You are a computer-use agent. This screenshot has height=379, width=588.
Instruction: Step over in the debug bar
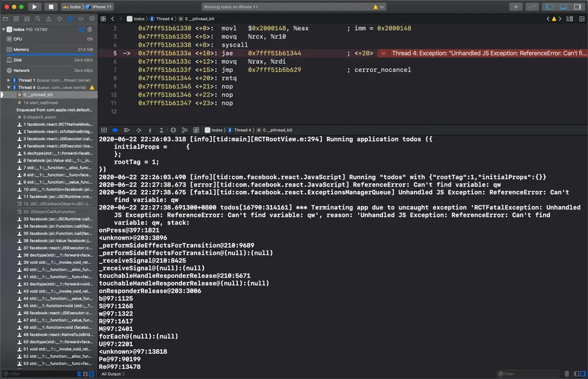(x=139, y=130)
